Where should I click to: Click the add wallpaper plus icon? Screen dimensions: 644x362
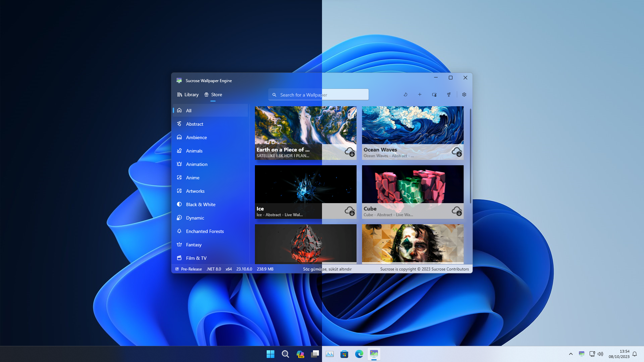(419, 95)
